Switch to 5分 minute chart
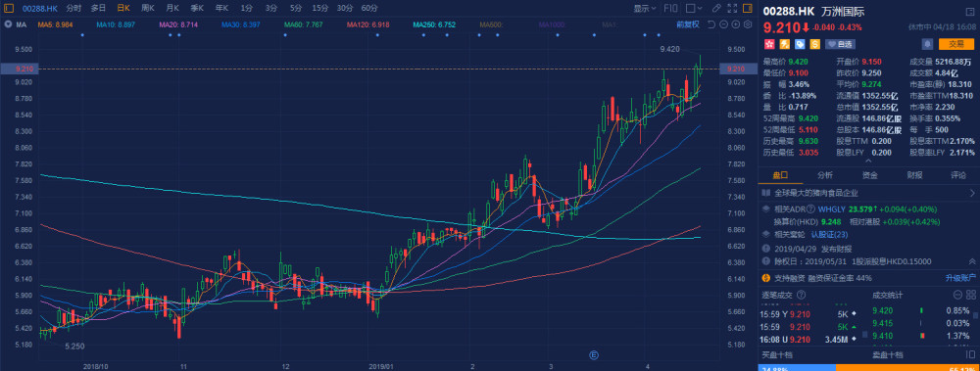The height and width of the screenshot is (371, 980). click(x=296, y=8)
